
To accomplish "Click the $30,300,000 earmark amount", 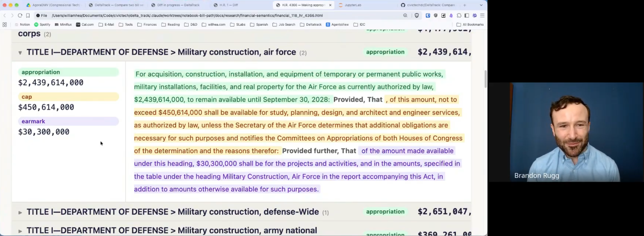I will coord(44,132).
